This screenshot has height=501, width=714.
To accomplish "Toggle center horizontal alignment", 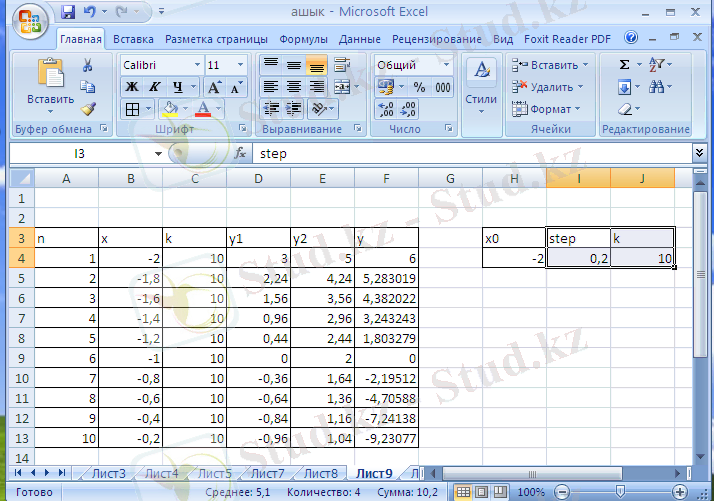I will point(294,87).
